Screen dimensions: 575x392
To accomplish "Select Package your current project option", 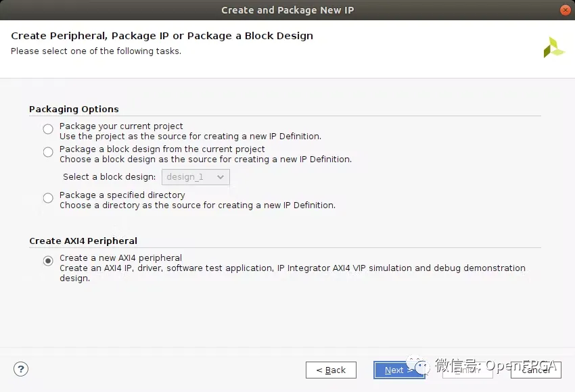I will tap(48, 129).
